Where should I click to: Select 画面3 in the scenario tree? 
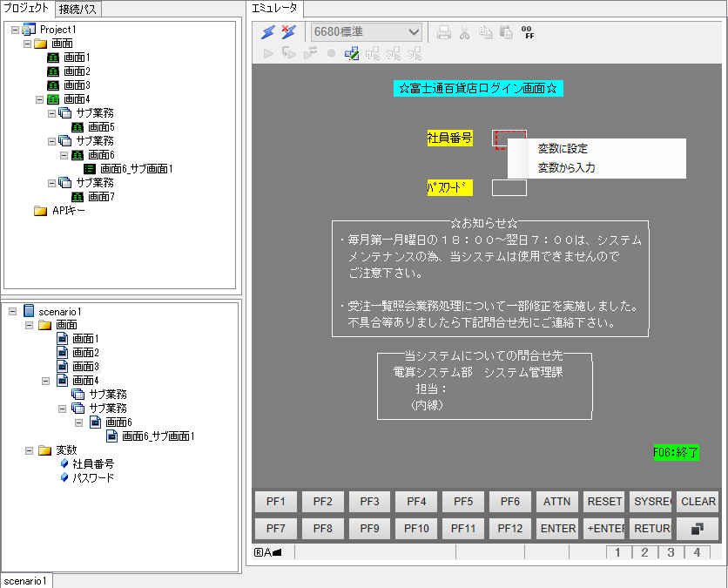point(85,367)
